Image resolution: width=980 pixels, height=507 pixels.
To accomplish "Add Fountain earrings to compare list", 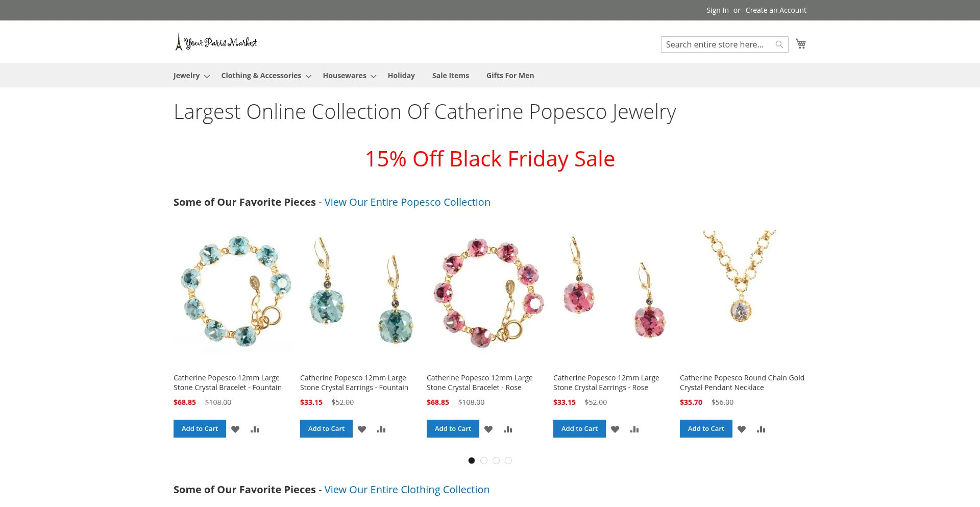I will (x=381, y=429).
